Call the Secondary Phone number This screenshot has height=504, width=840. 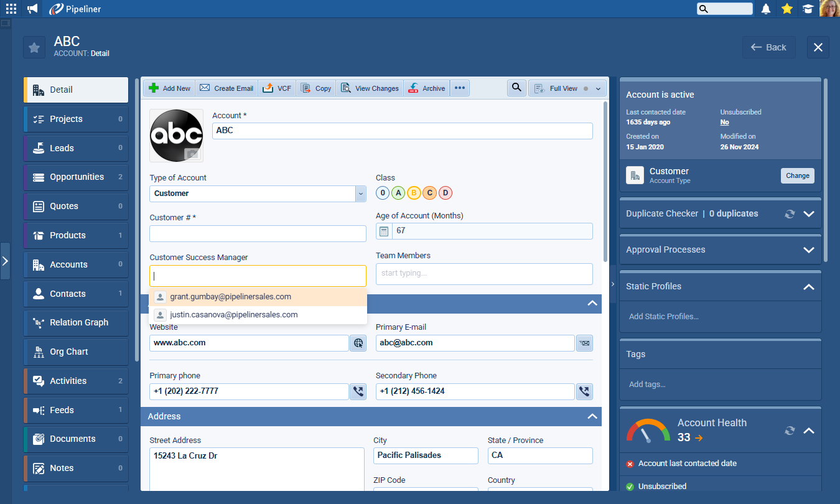[584, 391]
